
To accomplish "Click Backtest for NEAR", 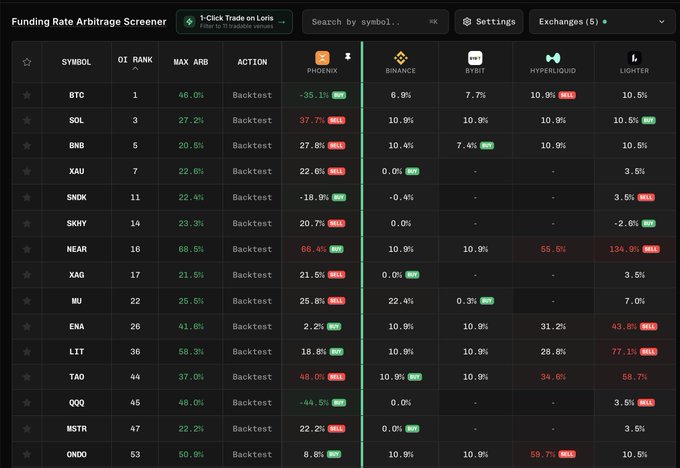I will pyautogui.click(x=252, y=249).
